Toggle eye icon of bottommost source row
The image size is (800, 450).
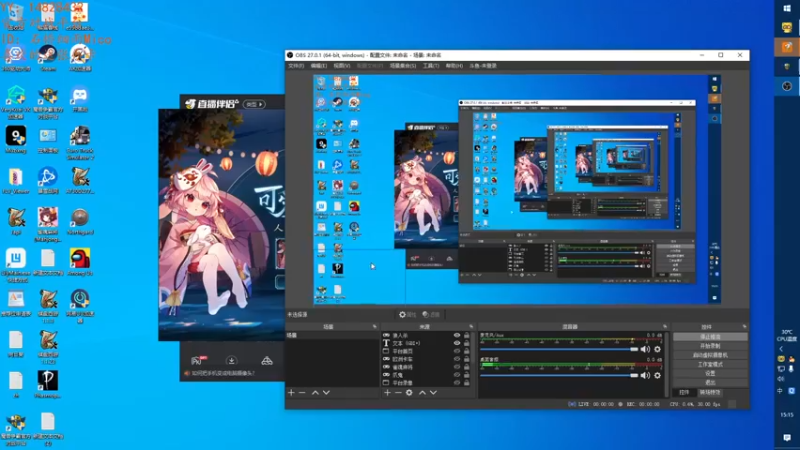point(457,382)
